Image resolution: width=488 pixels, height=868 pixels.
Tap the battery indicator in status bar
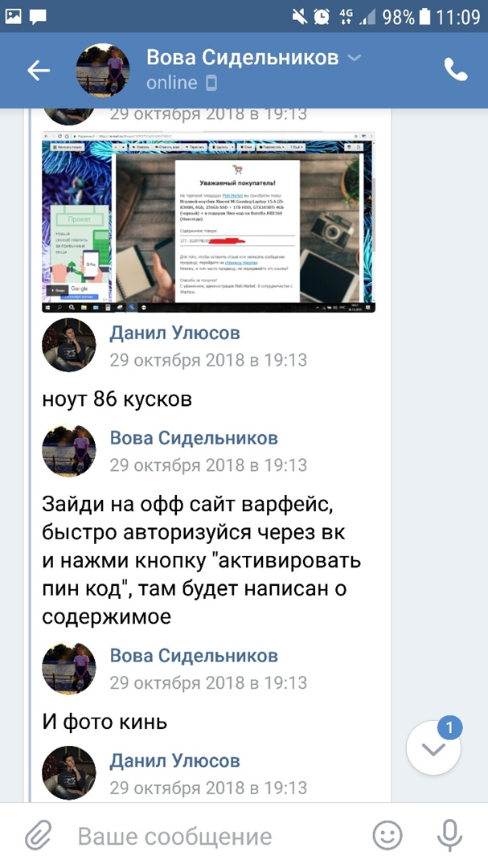(x=424, y=17)
